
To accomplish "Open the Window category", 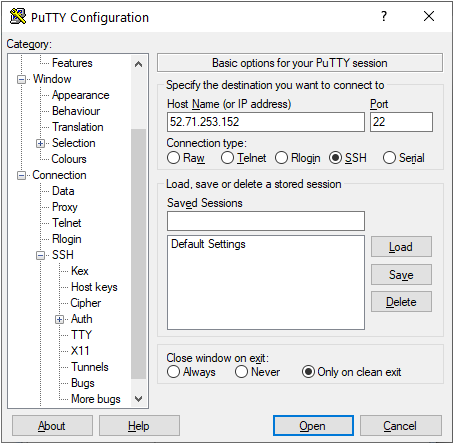I will click(x=52, y=79).
